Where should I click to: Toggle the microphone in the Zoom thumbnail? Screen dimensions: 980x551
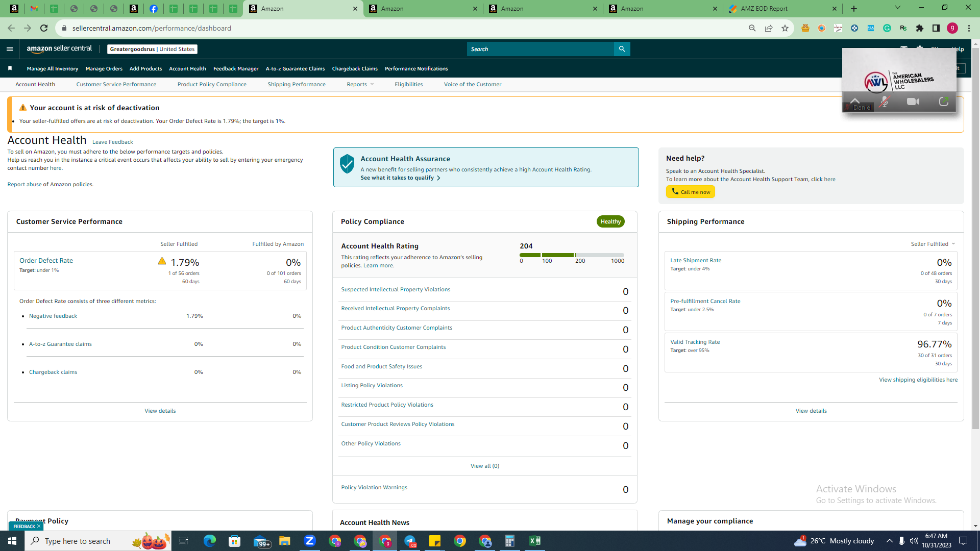(x=885, y=102)
